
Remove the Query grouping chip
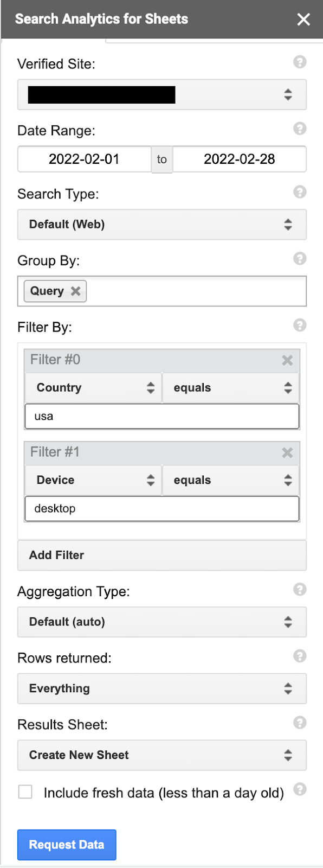tap(75, 291)
